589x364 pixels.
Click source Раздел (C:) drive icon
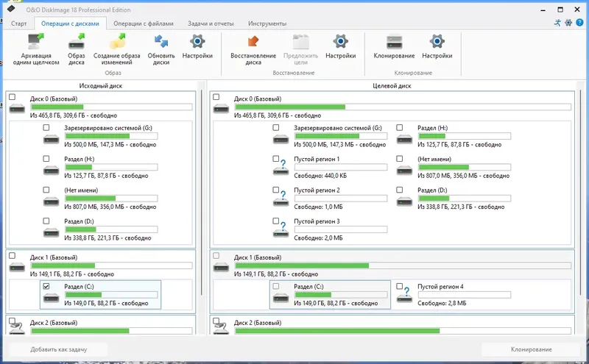point(51,299)
